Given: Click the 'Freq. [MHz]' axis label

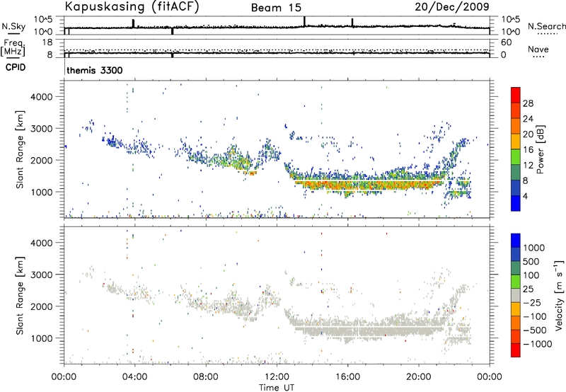Looking at the screenshot, I should [x=13, y=47].
